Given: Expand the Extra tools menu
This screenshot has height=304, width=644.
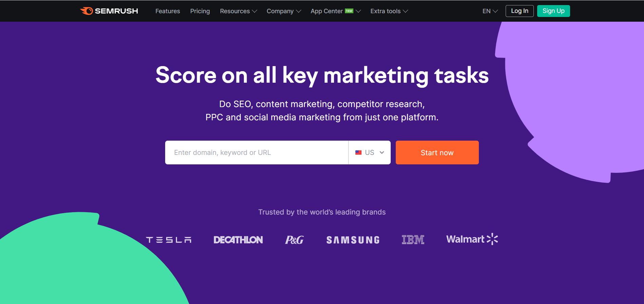Looking at the screenshot, I should point(389,11).
